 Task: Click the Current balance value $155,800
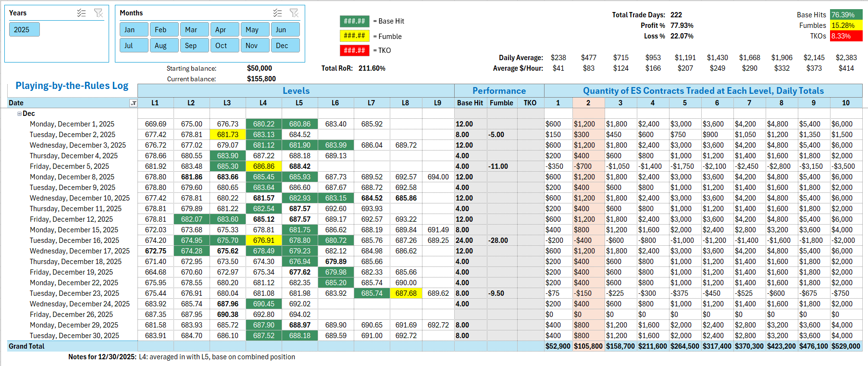(x=261, y=79)
